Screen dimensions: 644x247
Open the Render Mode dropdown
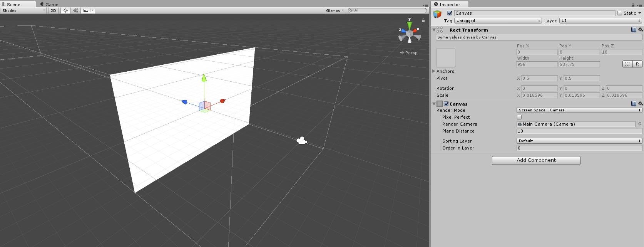click(579, 110)
